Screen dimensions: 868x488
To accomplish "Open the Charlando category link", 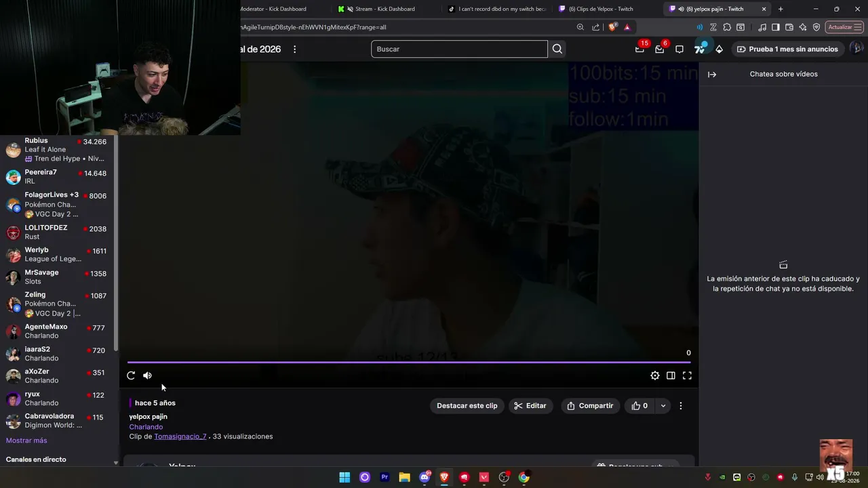I will [x=146, y=427].
